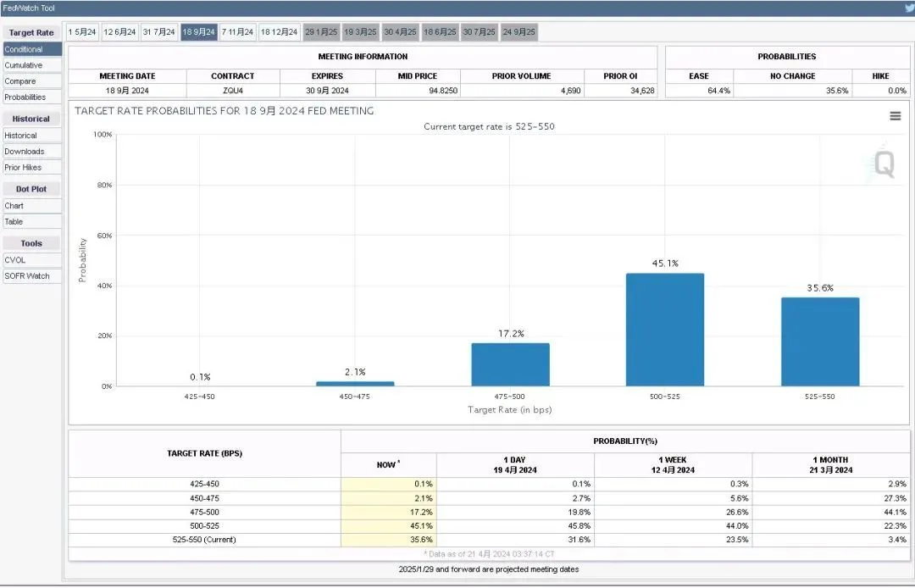Select the 31 7月24 meeting tab
The width and height of the screenshot is (915, 588).
click(x=158, y=32)
